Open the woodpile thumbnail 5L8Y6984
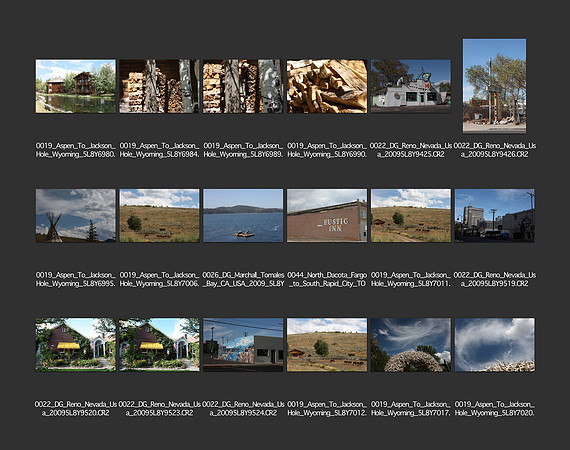The height and width of the screenshot is (450, 570). click(x=159, y=86)
